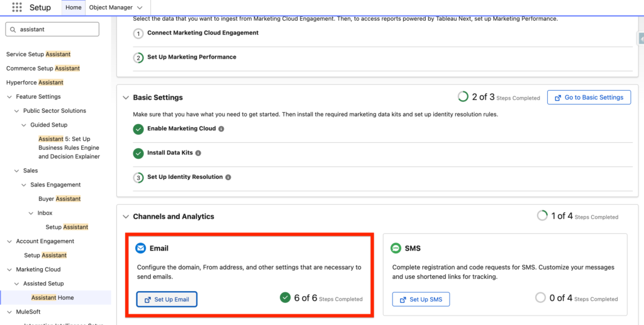This screenshot has width=644, height=325.
Task: Select Assistant Home in the sidebar
Action: 52,297
